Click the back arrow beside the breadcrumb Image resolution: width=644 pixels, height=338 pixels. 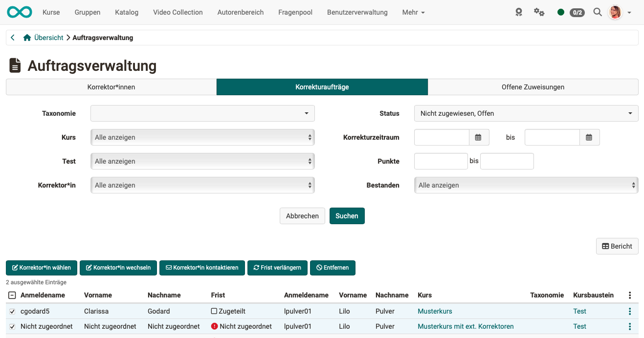(12, 37)
